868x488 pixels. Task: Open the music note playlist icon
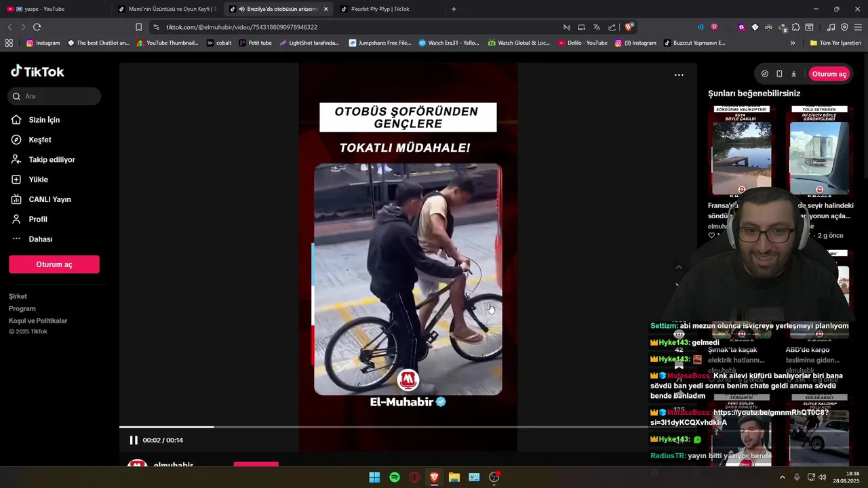click(x=831, y=27)
